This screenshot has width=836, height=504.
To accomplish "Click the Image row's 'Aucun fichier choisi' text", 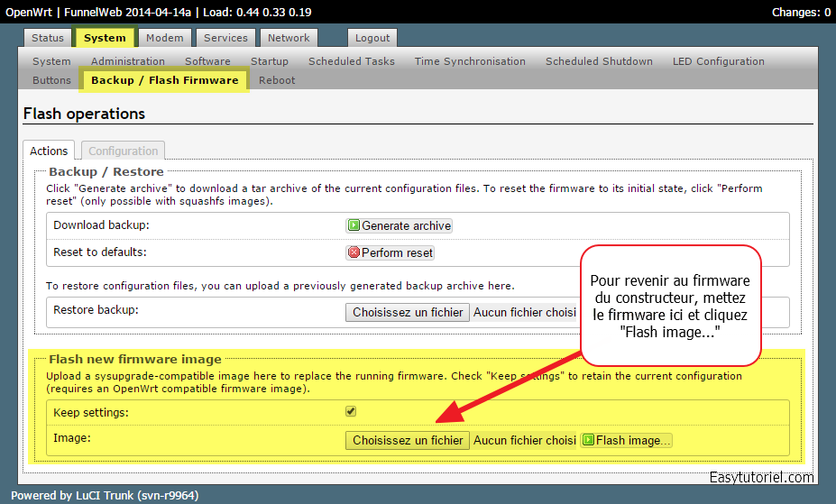I will point(525,441).
